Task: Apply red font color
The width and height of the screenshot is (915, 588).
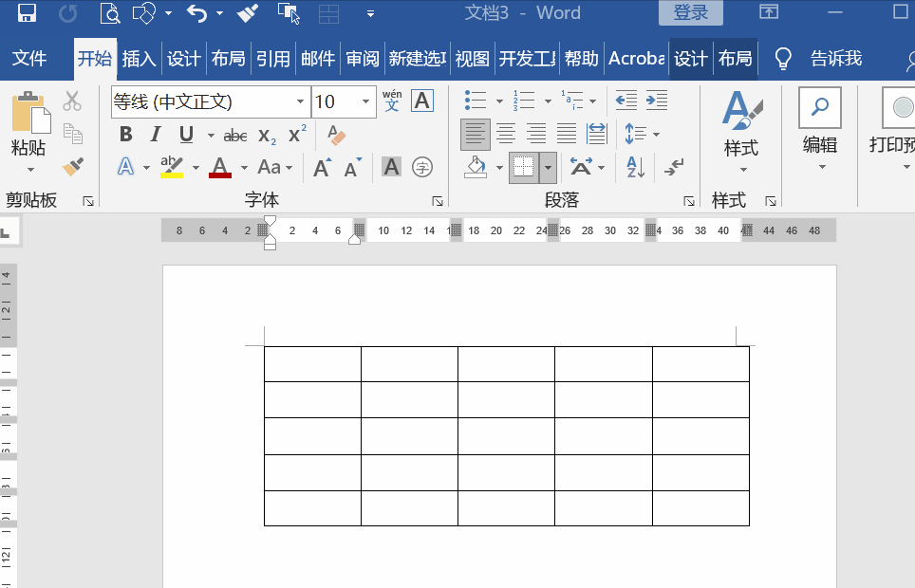Action: [x=220, y=168]
